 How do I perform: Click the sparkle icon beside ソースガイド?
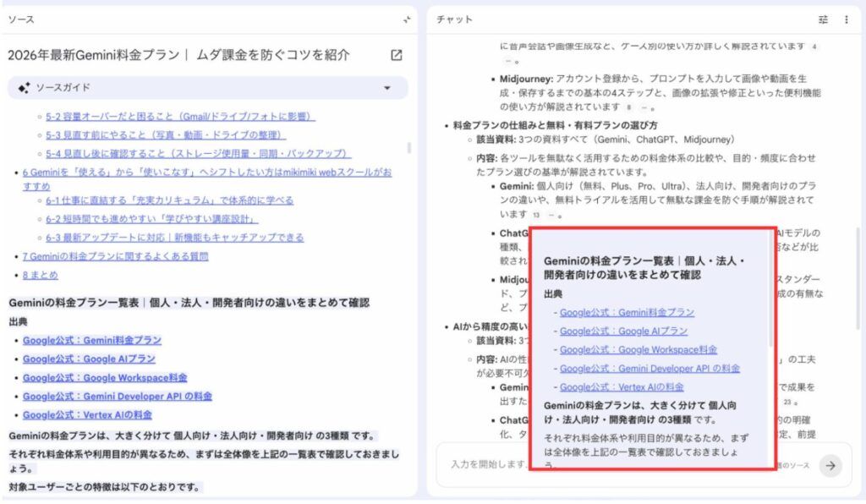pyautogui.click(x=25, y=88)
